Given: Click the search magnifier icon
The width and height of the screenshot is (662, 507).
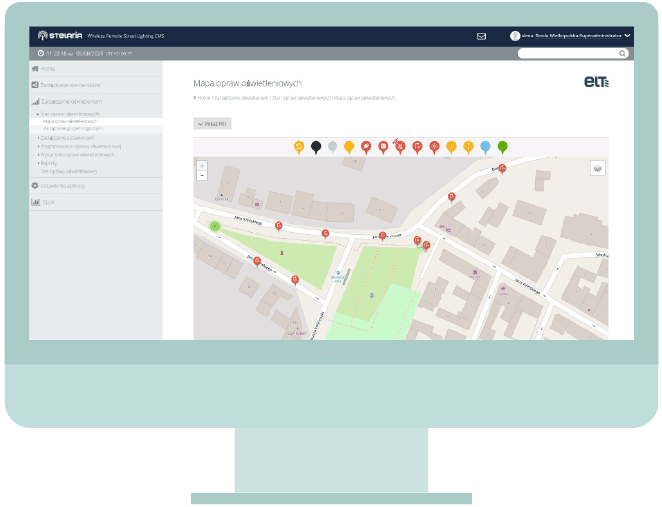Looking at the screenshot, I should [x=622, y=53].
